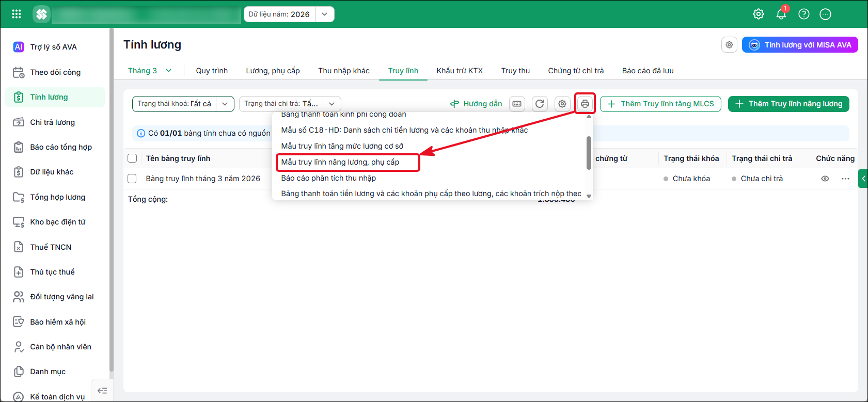Click the refresh icon in toolbar
The image size is (868, 402).
click(540, 104)
